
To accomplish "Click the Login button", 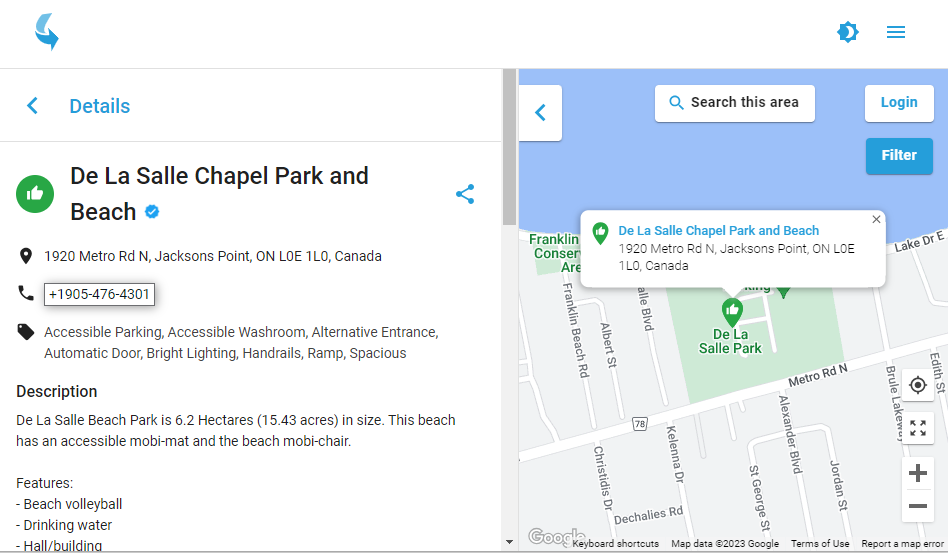I will [x=899, y=103].
